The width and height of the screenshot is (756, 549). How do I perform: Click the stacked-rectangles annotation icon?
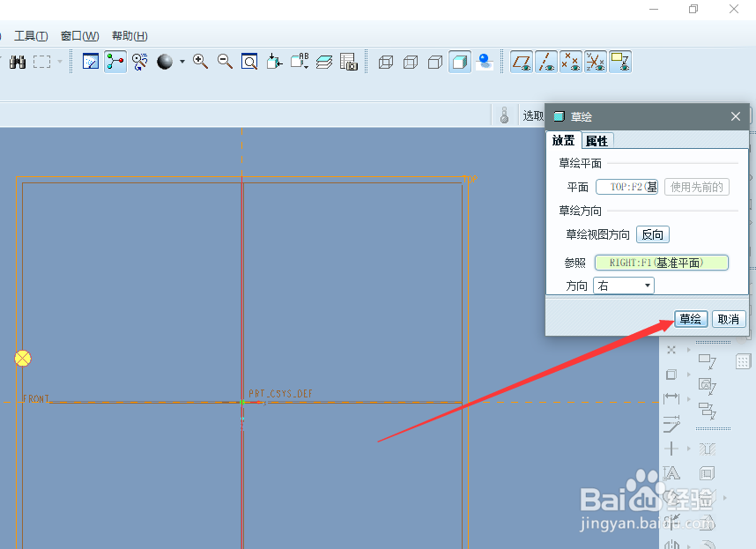coord(708,412)
